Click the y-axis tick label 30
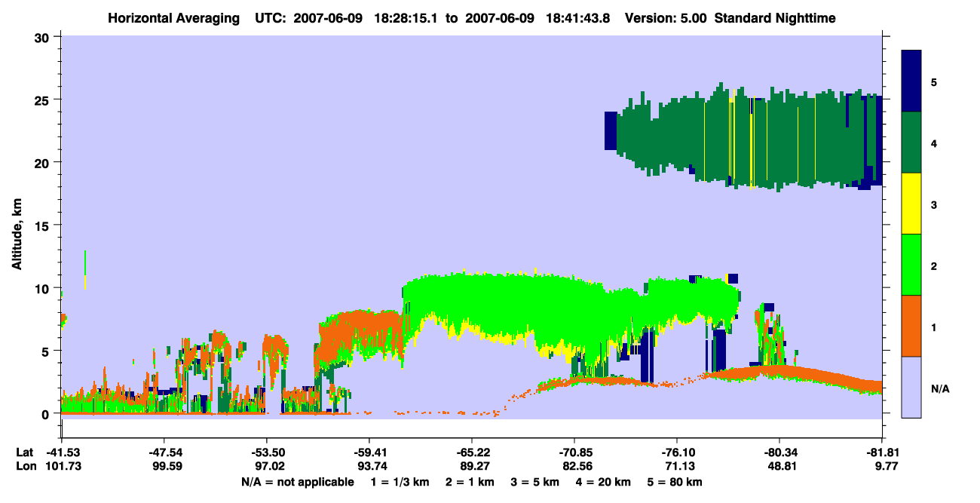This screenshot has height=503, width=980. (44, 36)
